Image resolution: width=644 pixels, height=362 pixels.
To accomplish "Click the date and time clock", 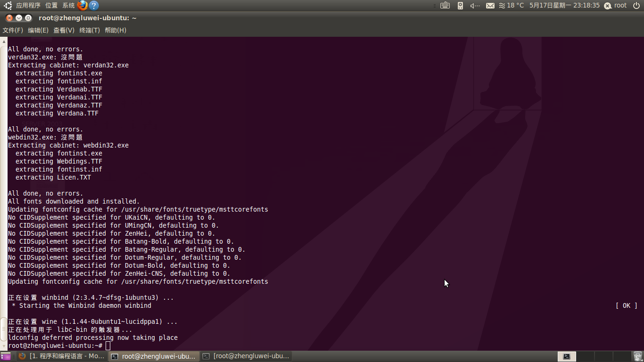I will click(x=564, y=6).
